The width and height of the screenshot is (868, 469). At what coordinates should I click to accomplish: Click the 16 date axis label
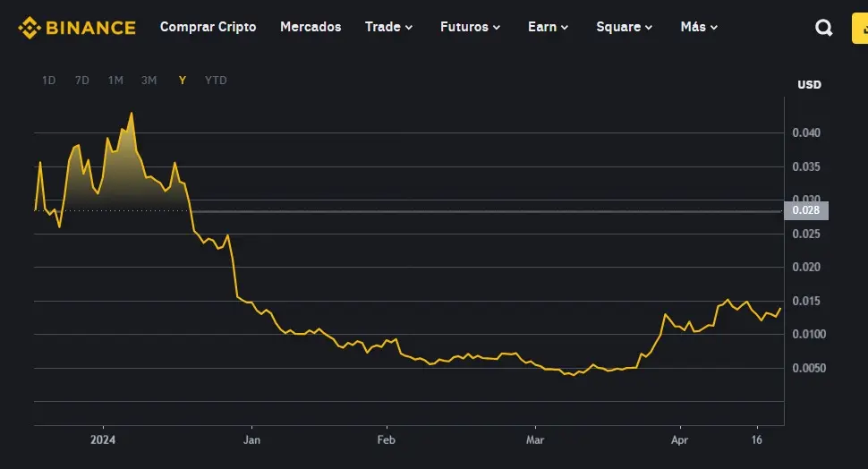(757, 439)
